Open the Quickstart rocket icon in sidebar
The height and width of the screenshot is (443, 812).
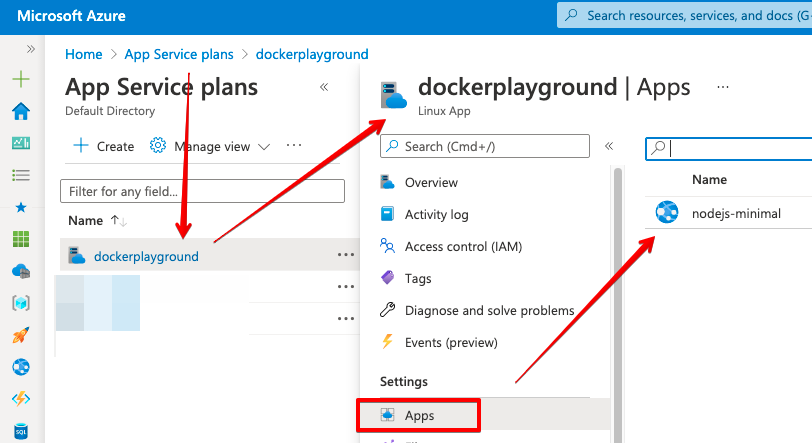(x=20, y=335)
